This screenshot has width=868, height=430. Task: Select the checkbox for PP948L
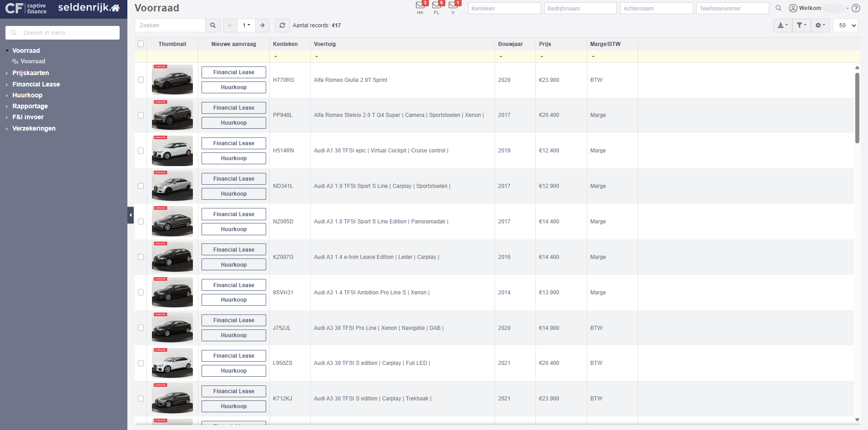coord(141,115)
